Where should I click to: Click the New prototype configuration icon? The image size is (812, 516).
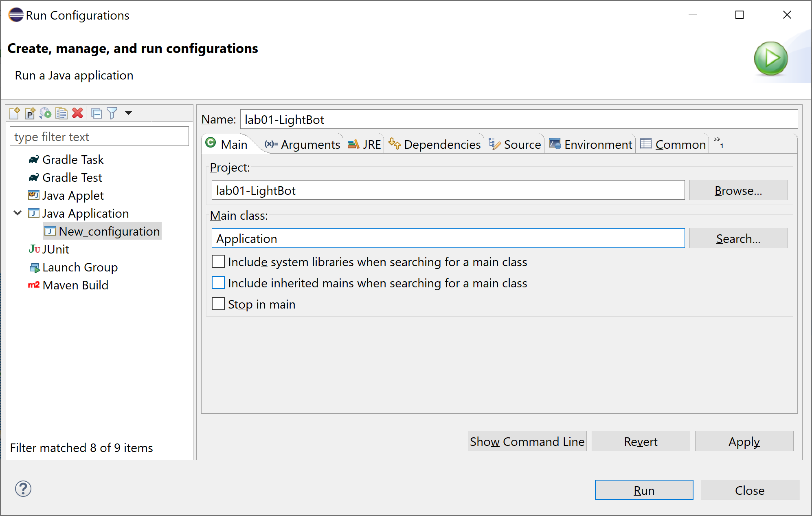[30, 113]
